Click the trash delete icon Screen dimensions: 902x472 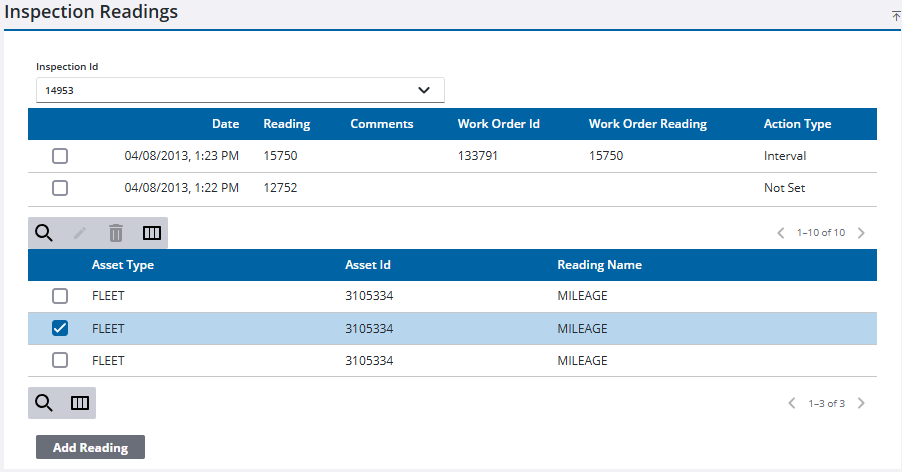coord(116,233)
